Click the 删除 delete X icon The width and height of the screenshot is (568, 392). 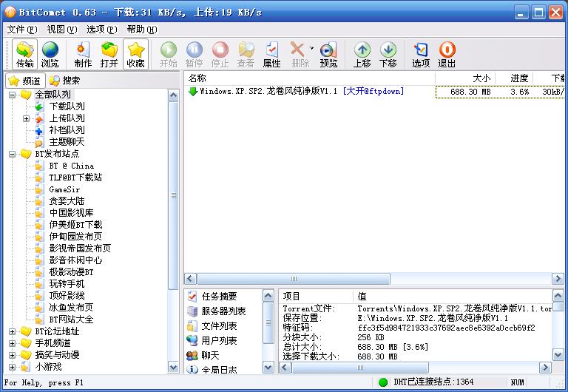click(x=299, y=54)
